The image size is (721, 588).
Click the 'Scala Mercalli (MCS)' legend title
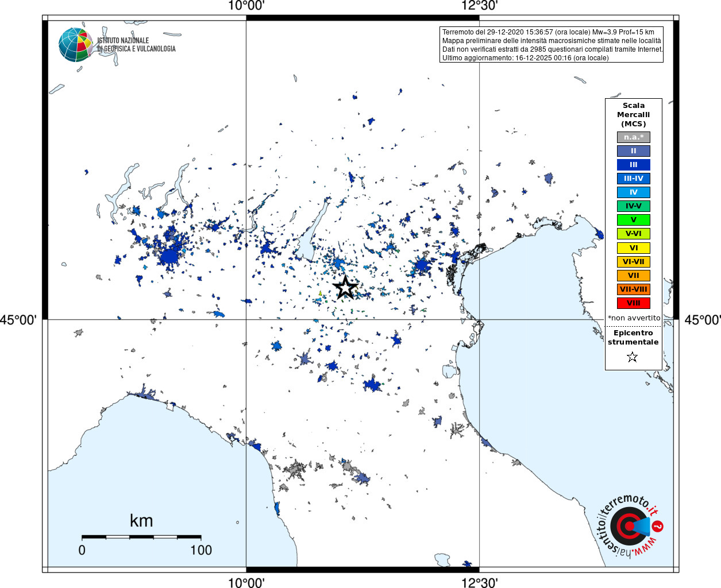(x=634, y=115)
